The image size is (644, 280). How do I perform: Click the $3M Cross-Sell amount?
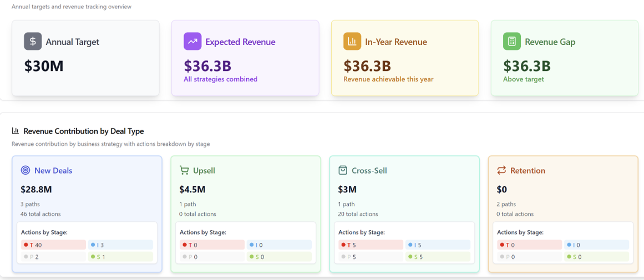click(x=347, y=189)
